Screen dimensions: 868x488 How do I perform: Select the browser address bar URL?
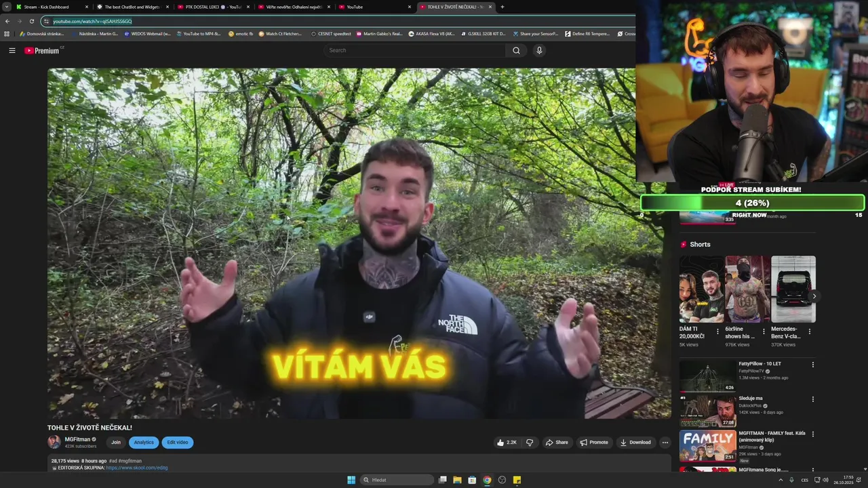point(92,21)
